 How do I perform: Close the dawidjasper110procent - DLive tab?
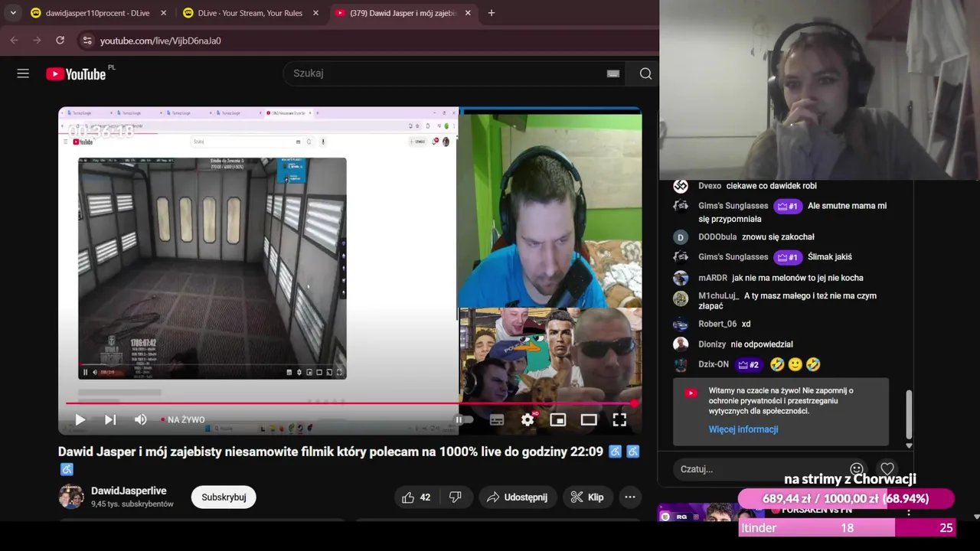tap(164, 13)
